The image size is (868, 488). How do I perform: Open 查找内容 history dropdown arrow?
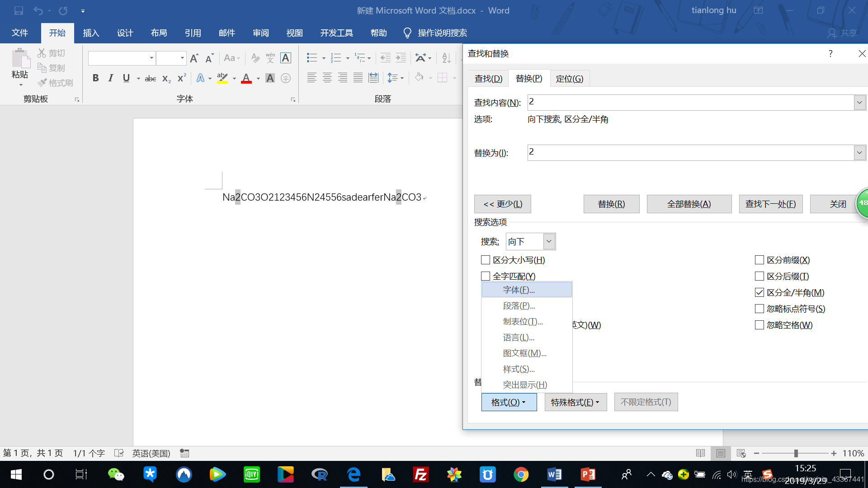[x=859, y=103]
